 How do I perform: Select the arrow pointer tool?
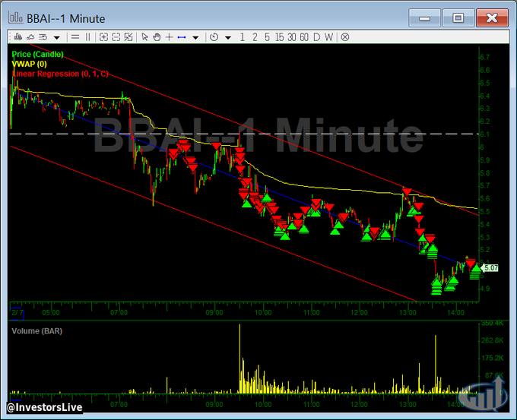coord(144,37)
